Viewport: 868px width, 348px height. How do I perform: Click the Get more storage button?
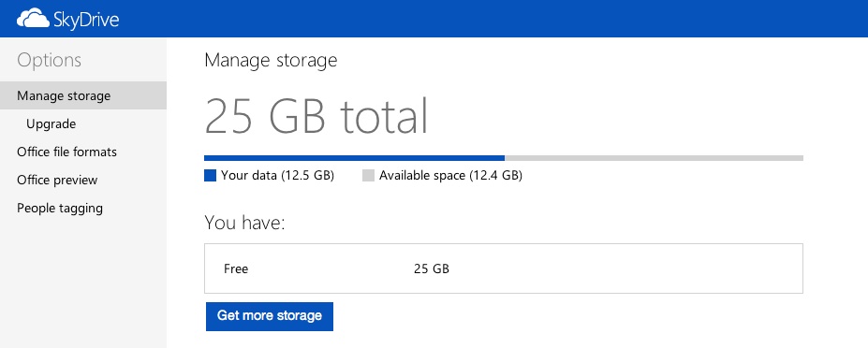(x=270, y=316)
